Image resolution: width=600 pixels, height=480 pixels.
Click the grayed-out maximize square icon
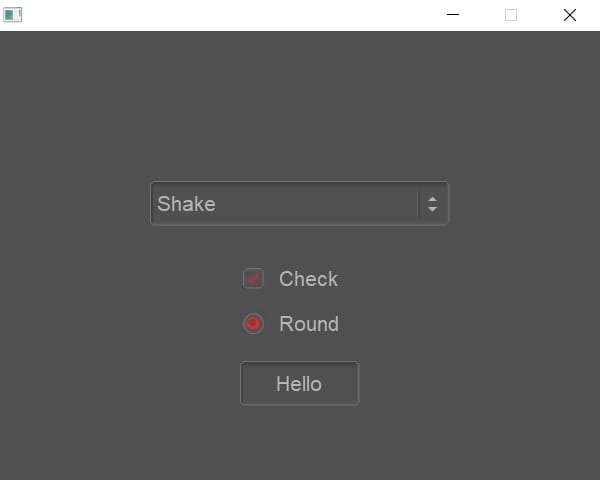click(x=511, y=15)
